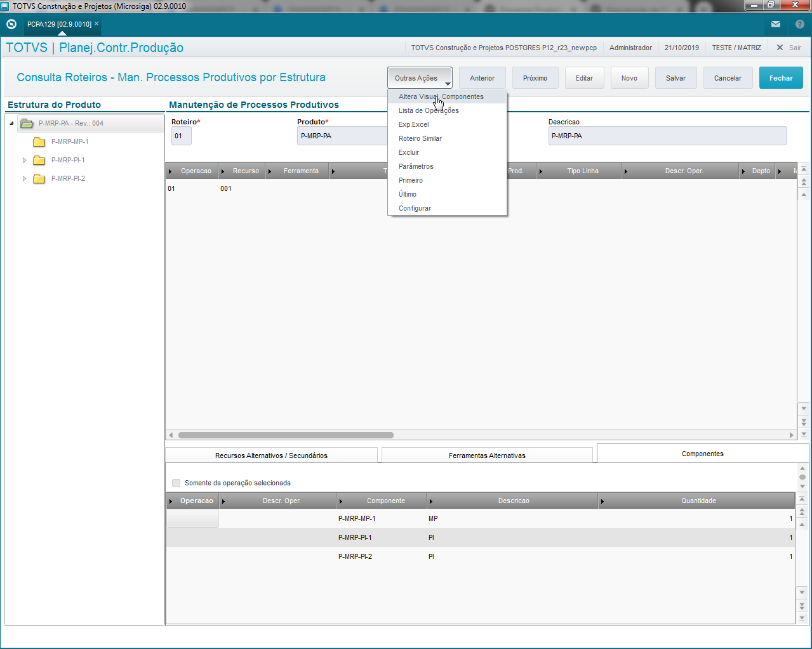Click the Produto input field
The image size is (812, 649).
pyautogui.click(x=342, y=136)
